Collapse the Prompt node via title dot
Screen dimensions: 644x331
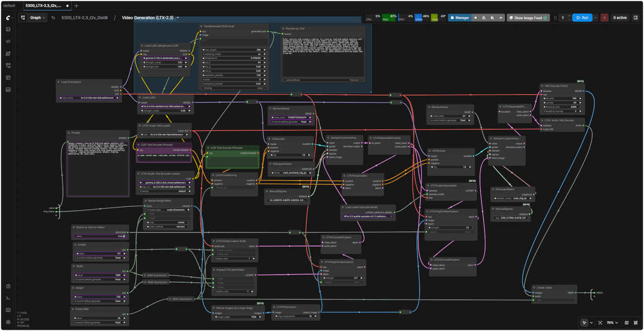(69, 133)
